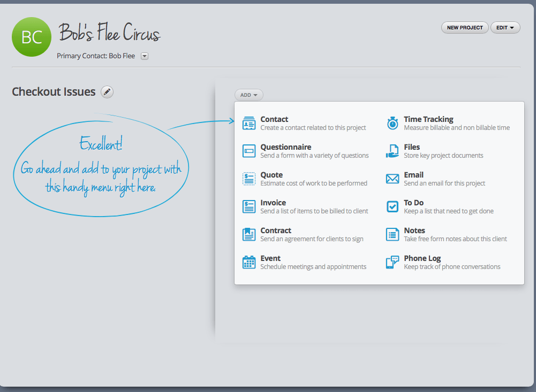Click the BC client avatar circle

(x=32, y=37)
